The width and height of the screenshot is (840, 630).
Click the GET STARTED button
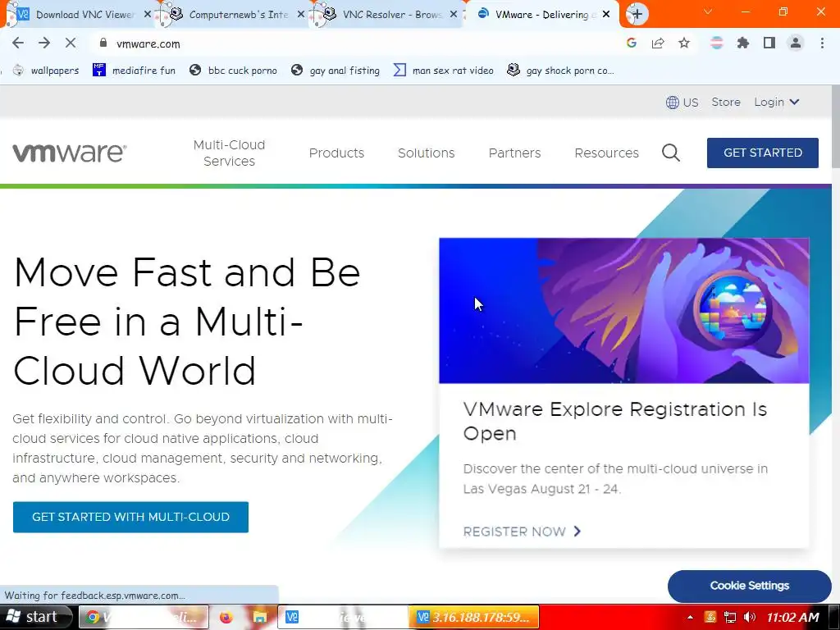[762, 153]
